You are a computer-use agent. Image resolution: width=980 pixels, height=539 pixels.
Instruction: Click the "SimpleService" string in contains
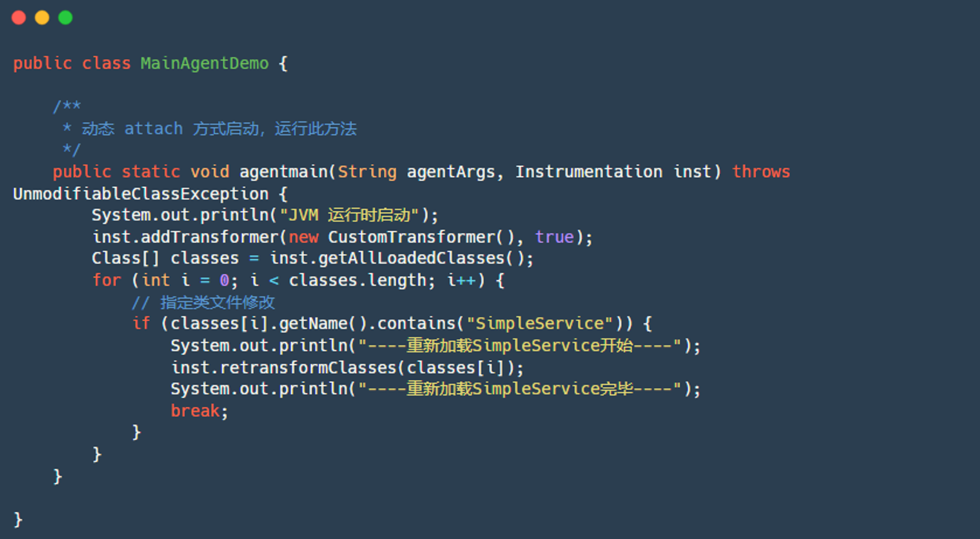[x=539, y=324]
